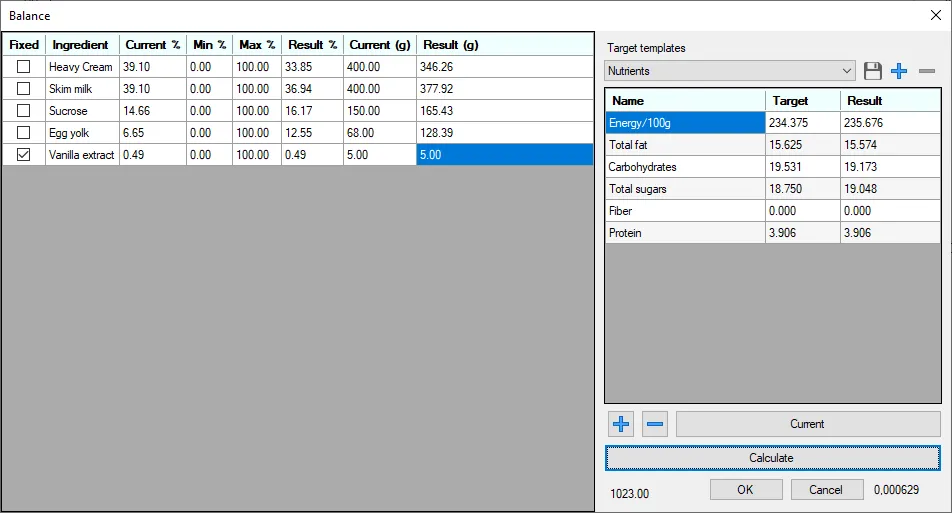Click the Max % column header

point(256,44)
